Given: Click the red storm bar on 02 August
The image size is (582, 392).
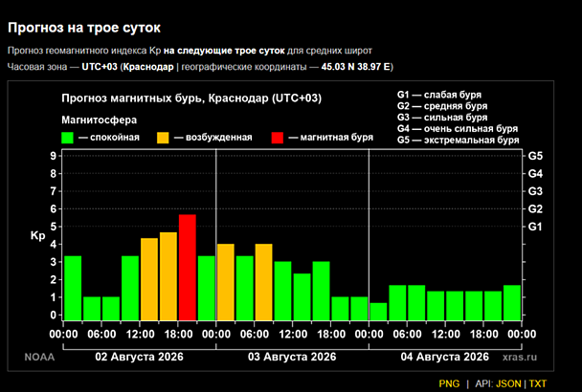Looking at the screenshot, I should pos(188,268).
